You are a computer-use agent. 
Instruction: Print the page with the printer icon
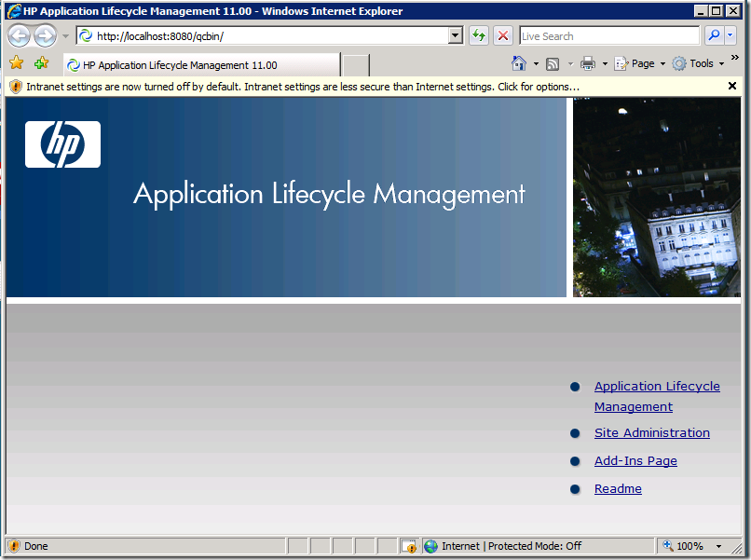point(588,63)
